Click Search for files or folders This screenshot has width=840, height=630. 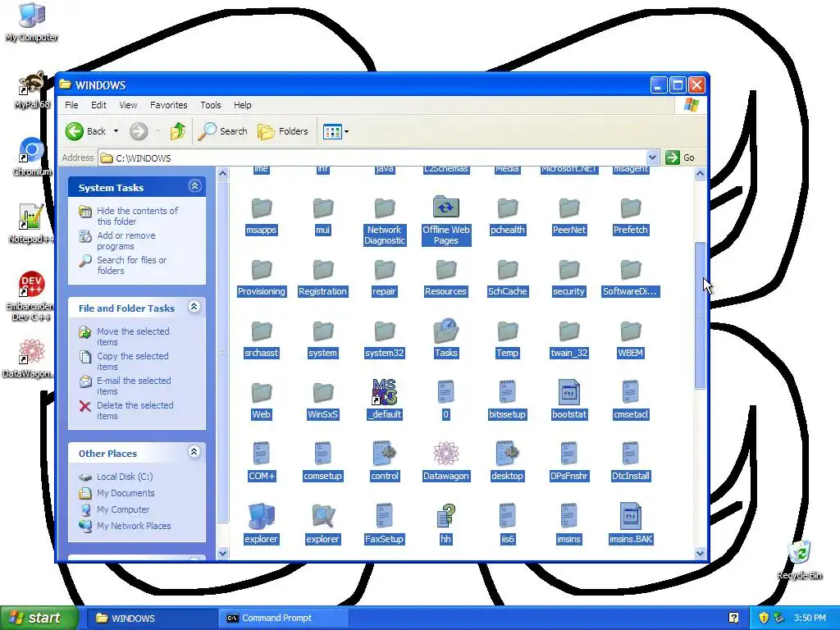coord(131,265)
